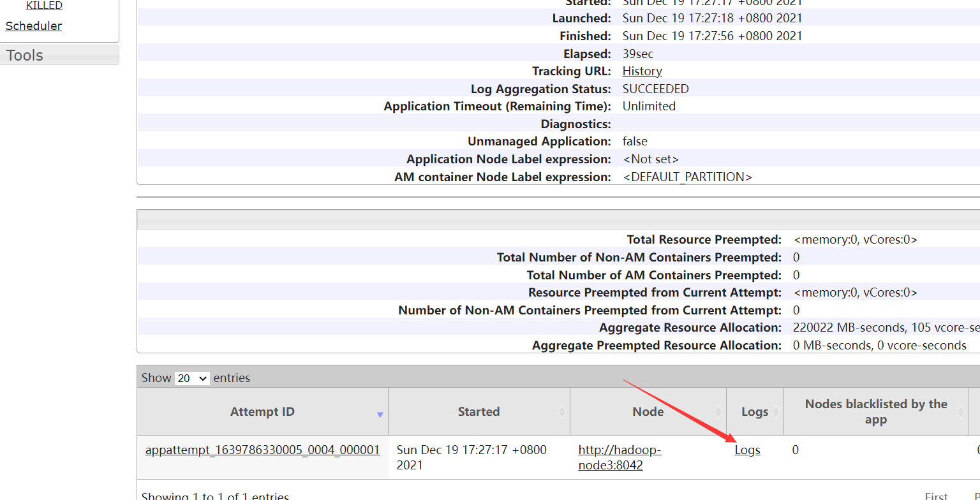Click the Showing 1 to 1 of 1 entries text
Screen dimensions: 980x500
(215, 496)
